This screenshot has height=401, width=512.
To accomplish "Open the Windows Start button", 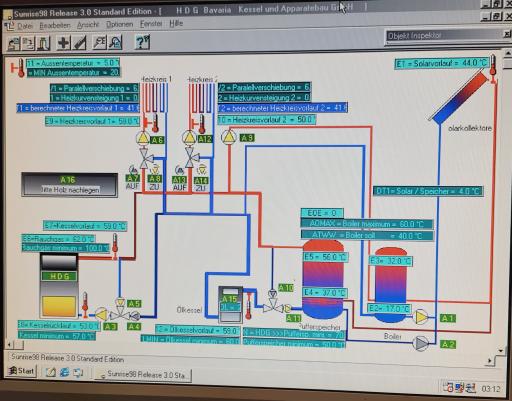I will (x=22, y=371).
